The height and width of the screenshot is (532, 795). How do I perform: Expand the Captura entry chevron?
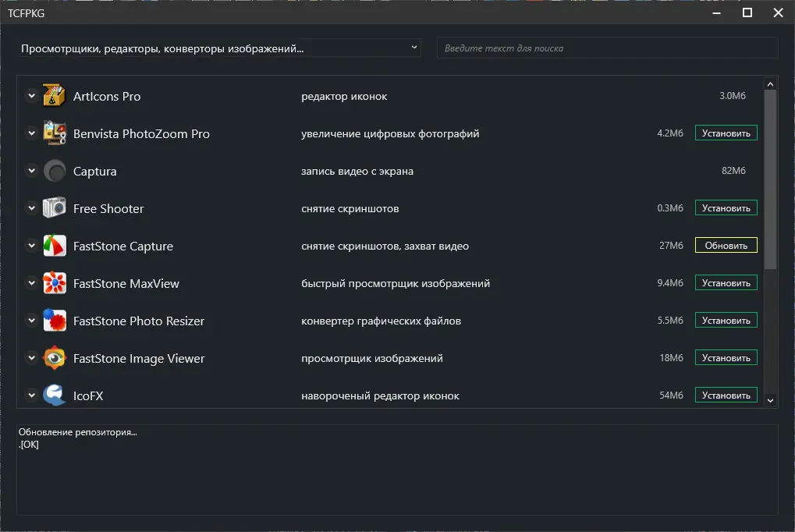[32, 171]
